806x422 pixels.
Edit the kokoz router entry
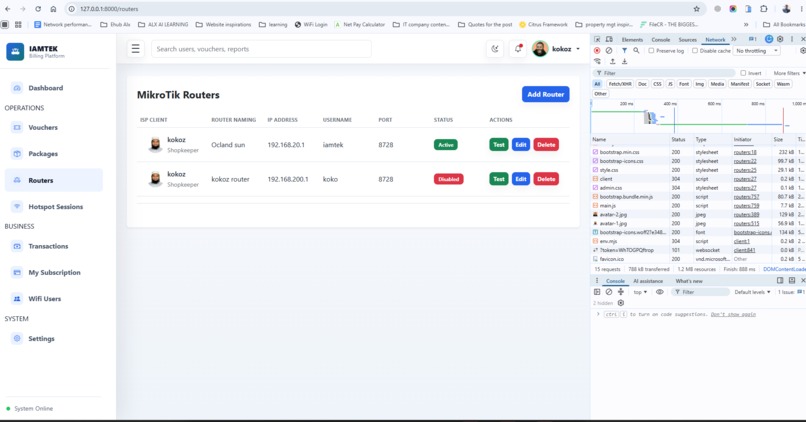[x=521, y=179]
